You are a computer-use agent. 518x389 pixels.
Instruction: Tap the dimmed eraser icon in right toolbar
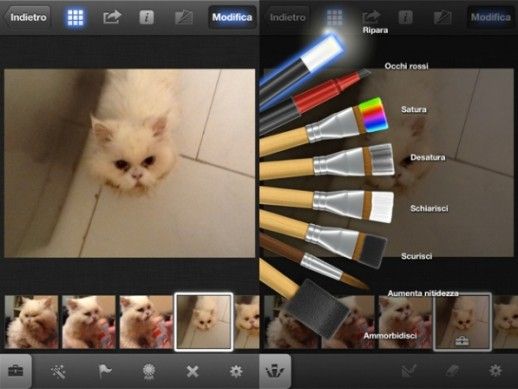coord(452,371)
